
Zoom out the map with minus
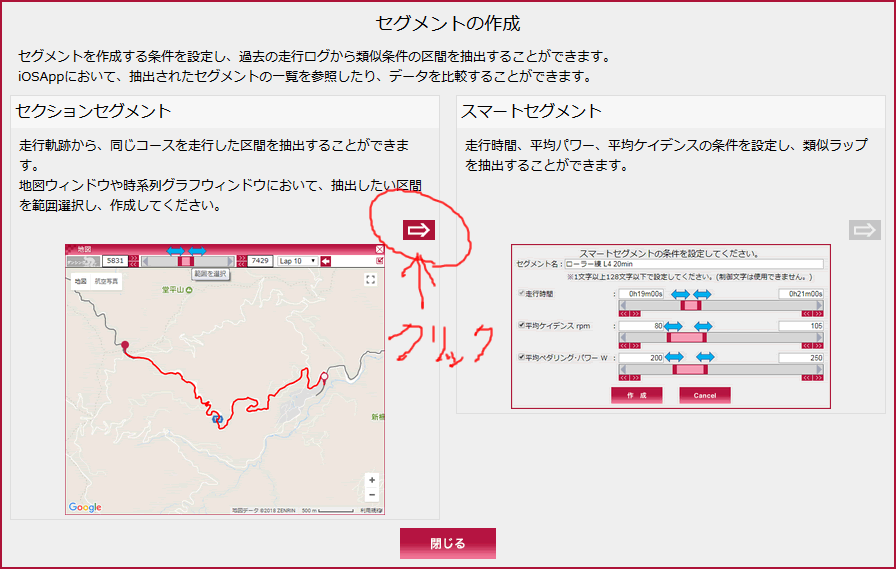tap(372, 495)
